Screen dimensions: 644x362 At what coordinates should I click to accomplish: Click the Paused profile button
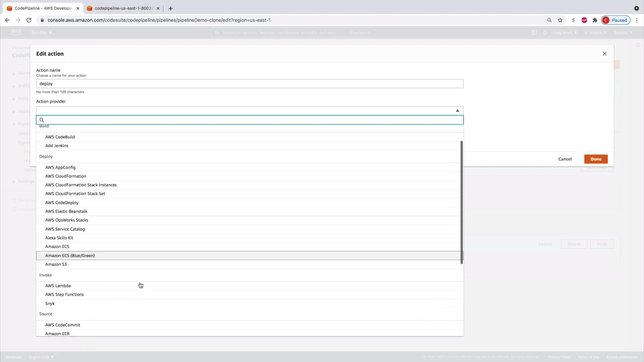click(616, 20)
